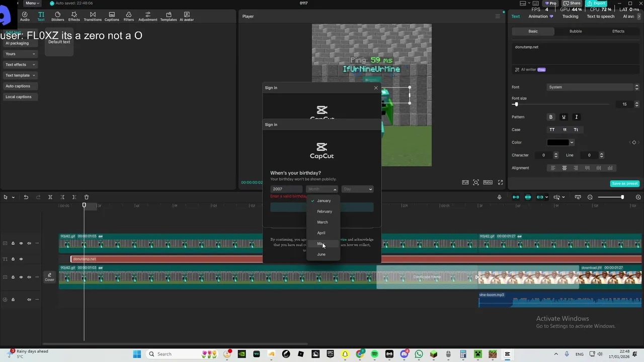Toggle underline text pattern
The image size is (644, 362).
pos(563,117)
